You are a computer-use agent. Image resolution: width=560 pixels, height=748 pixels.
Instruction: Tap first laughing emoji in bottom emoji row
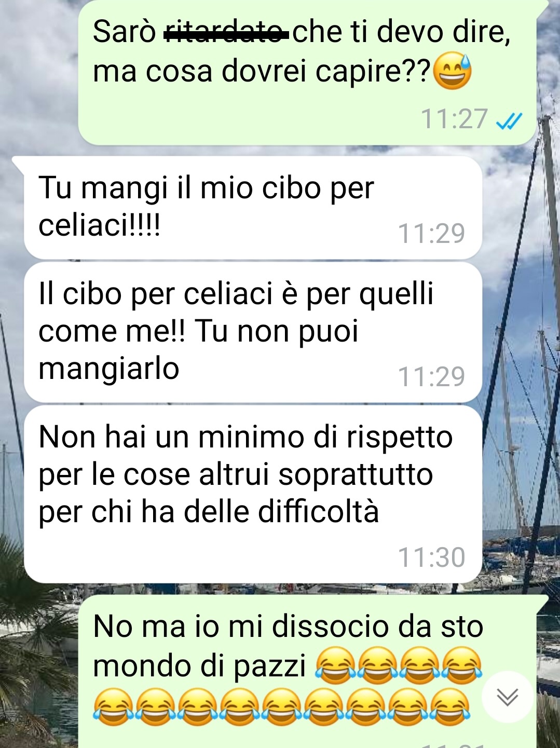point(114,707)
